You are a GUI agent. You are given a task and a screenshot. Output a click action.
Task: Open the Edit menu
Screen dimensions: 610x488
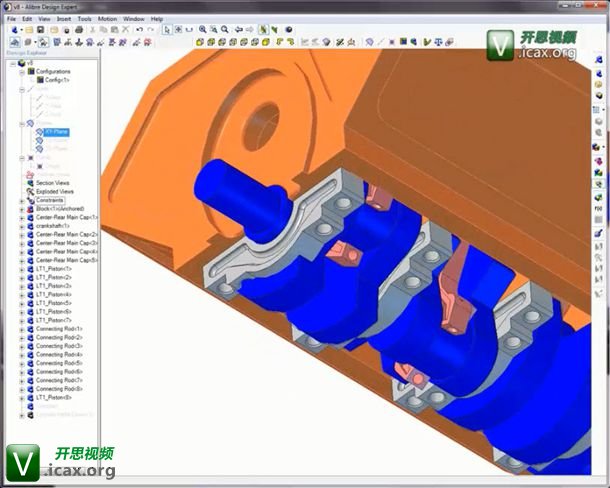click(x=27, y=19)
